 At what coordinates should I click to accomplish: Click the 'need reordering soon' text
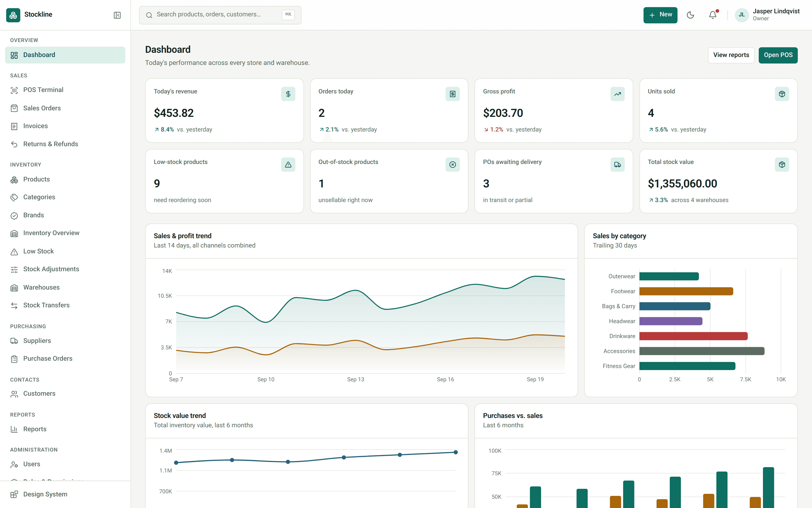pos(182,200)
